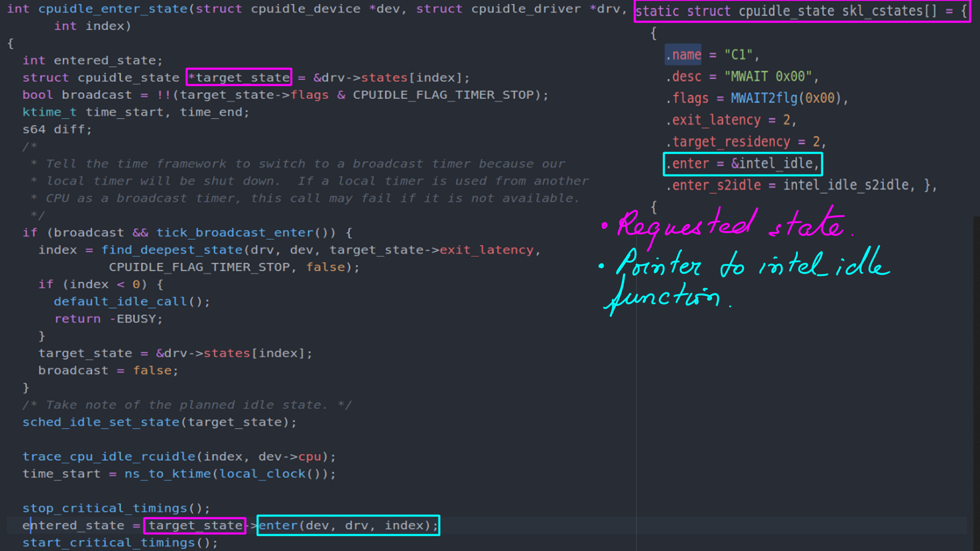Click comment line starting 'Tell the time framework'
The height and width of the screenshot is (551, 980).
(x=298, y=164)
